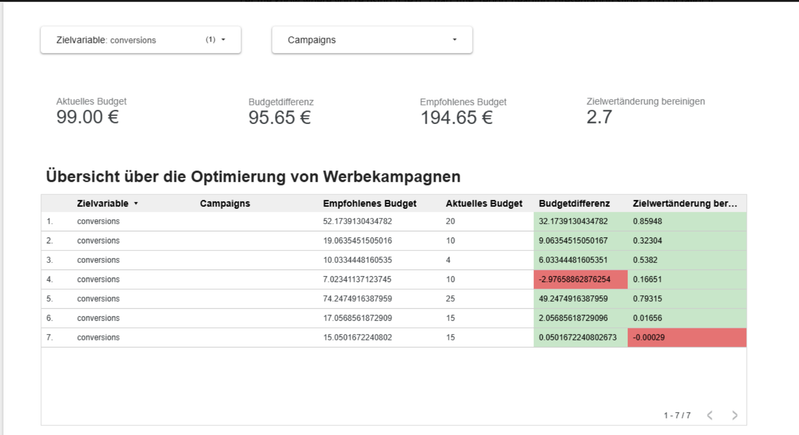Select the 95.65 € Budgetdifferenz scorecard
This screenshot has height=435, width=799.
[x=280, y=111]
